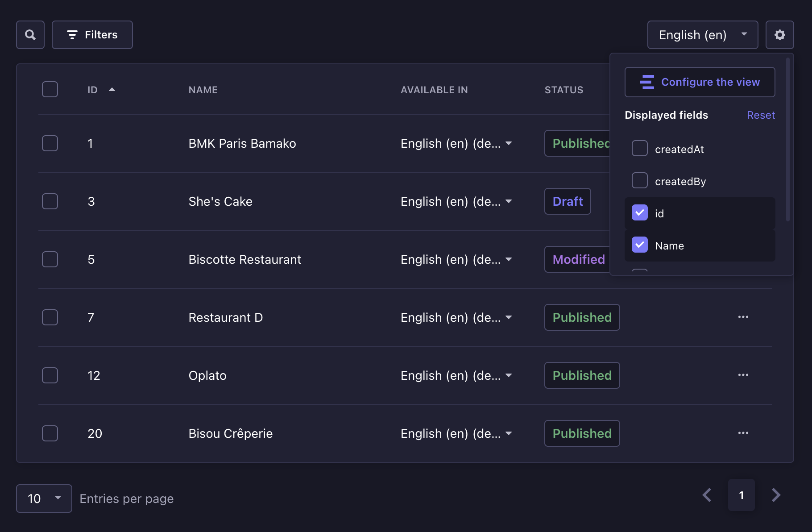Open the search icon
Image resolution: width=812 pixels, height=532 pixels.
(x=30, y=35)
